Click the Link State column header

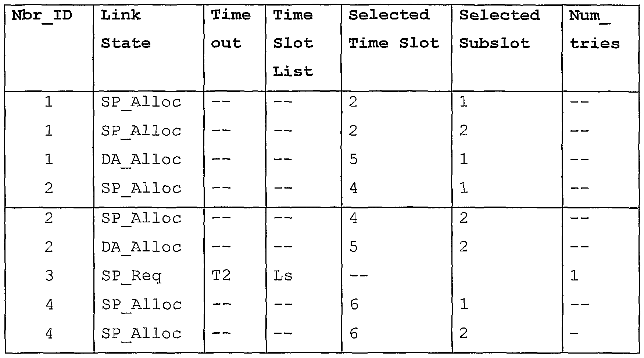pyautogui.click(x=126, y=29)
